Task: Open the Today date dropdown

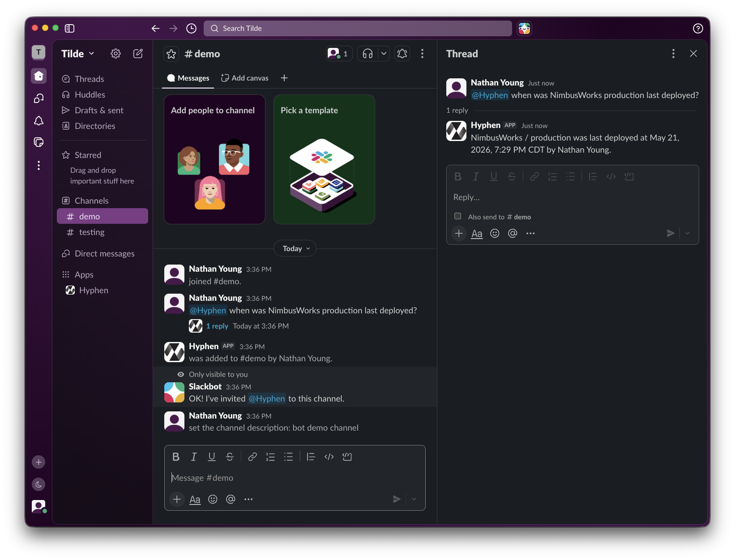Action: point(295,248)
